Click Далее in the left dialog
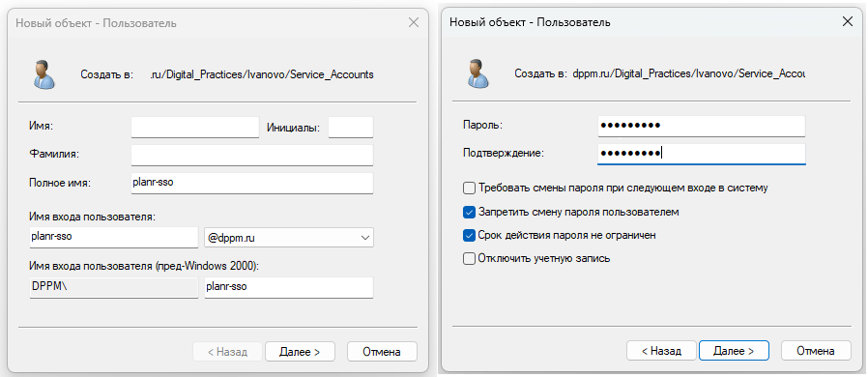This screenshot has height=377, width=868. click(x=300, y=352)
